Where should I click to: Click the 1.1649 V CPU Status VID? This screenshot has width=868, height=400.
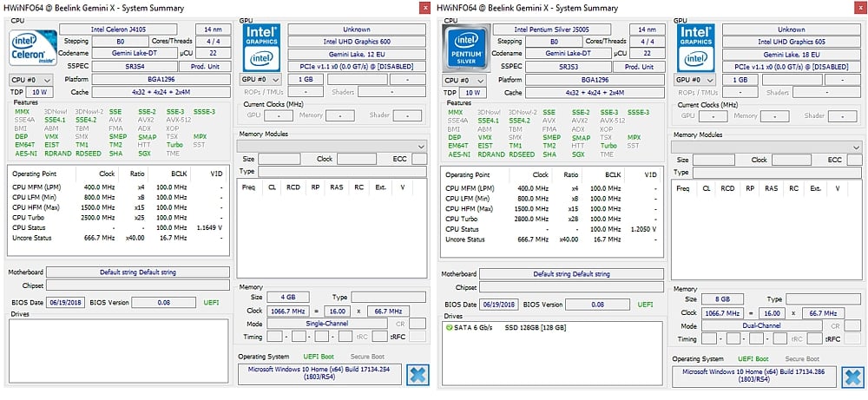click(x=210, y=227)
